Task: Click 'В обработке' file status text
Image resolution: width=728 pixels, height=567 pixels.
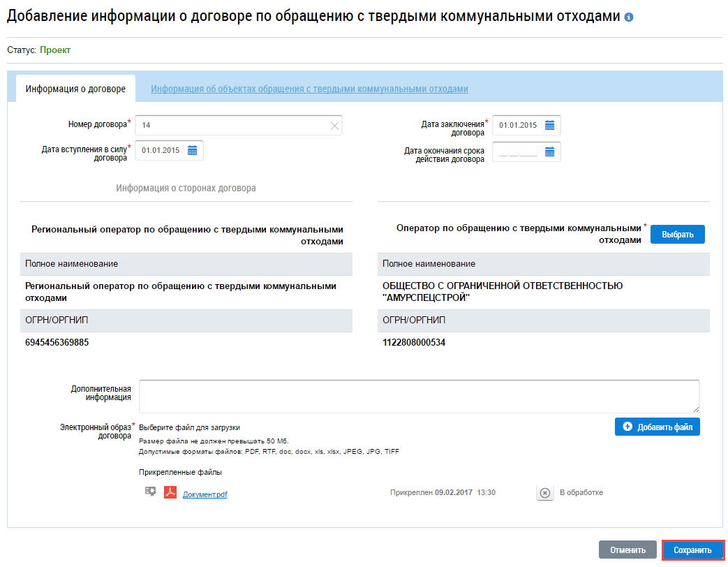Action: 581,493
